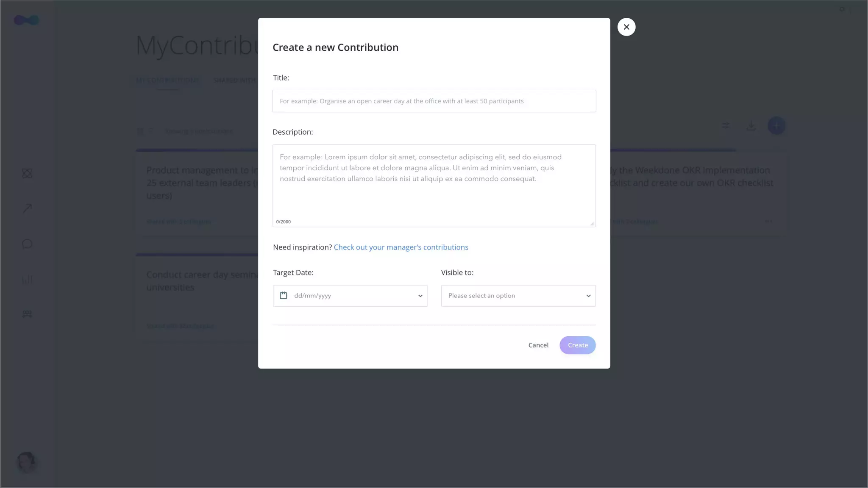Click the download icon behind the dialog
This screenshot has height=488, width=868.
tap(751, 126)
